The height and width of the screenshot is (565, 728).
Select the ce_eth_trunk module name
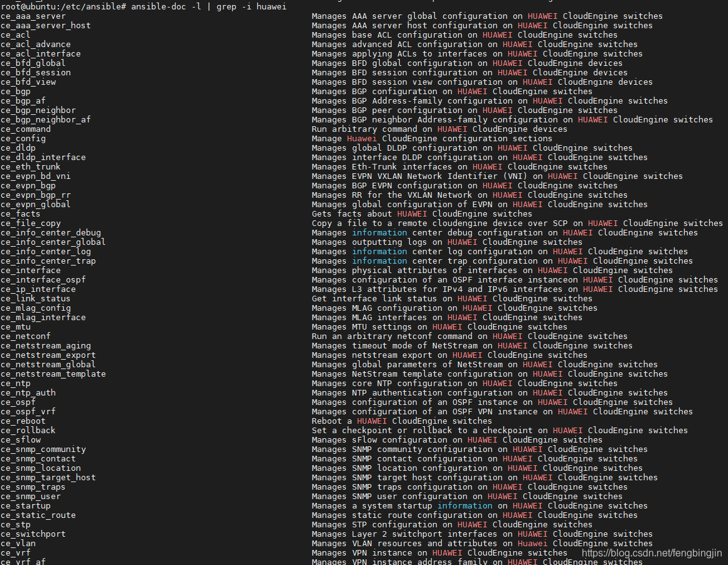point(31,166)
